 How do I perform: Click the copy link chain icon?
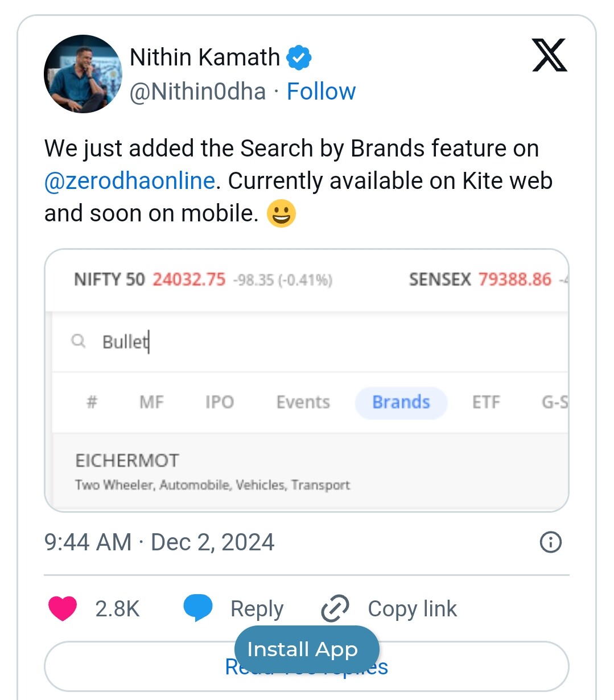tap(335, 608)
